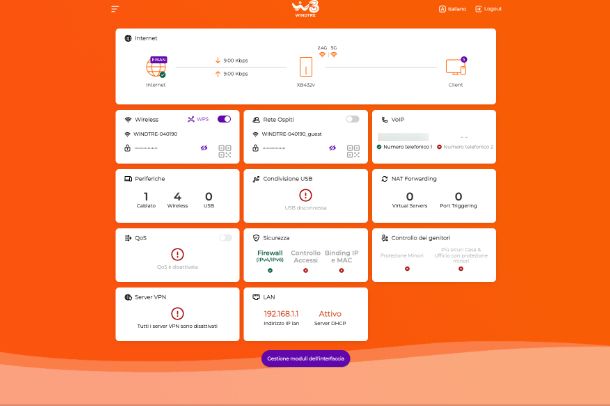The height and width of the screenshot is (406, 610).
Task: Click the XB452V router icon
Action: pyautogui.click(x=306, y=66)
